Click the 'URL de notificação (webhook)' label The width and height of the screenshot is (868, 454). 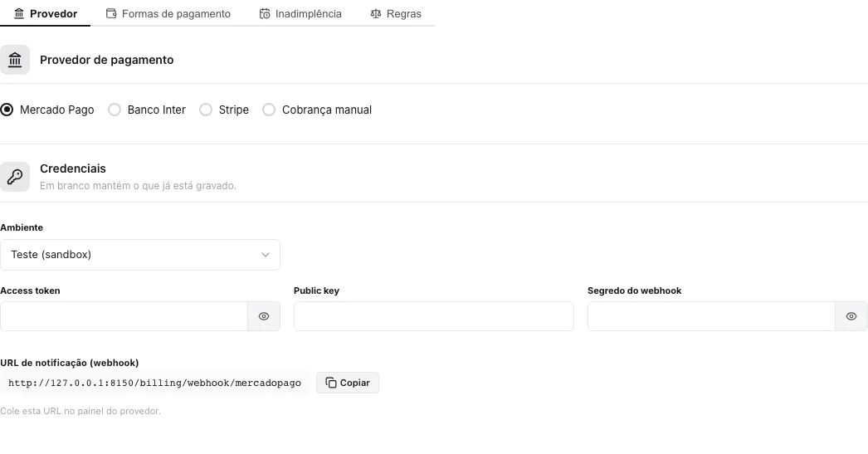69,363
